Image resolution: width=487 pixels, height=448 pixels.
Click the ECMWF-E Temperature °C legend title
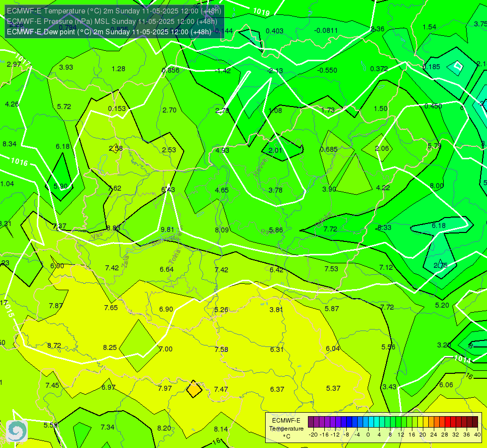[x=287, y=429]
